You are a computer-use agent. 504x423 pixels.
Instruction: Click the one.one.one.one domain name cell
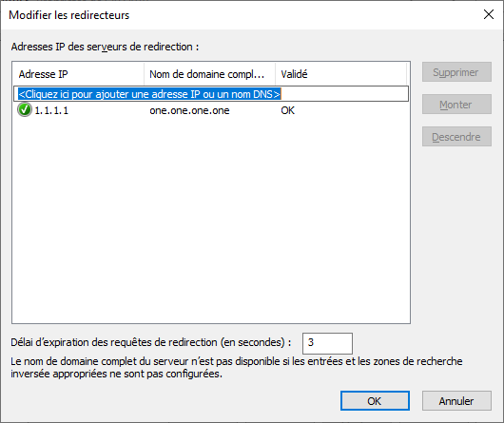click(189, 110)
